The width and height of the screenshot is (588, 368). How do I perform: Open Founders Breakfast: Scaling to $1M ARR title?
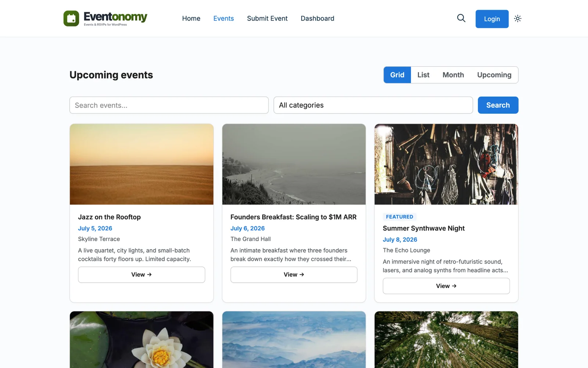(293, 217)
